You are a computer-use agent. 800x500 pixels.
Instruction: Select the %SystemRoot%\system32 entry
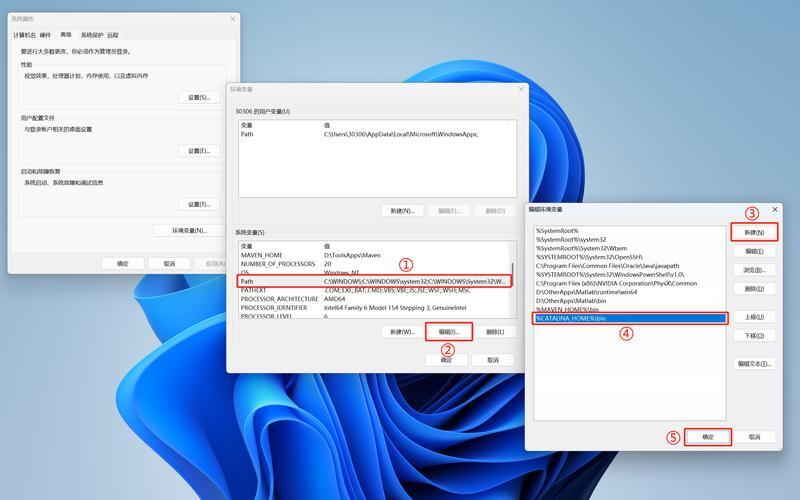click(630, 239)
